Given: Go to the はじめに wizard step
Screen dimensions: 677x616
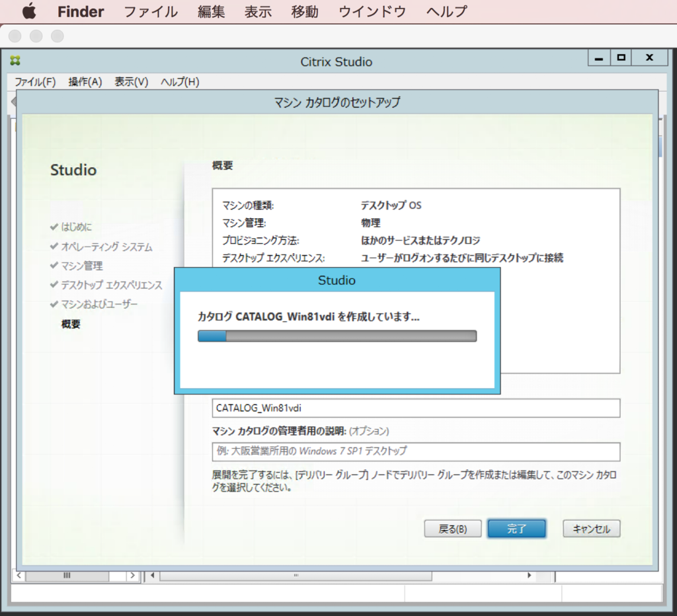Looking at the screenshot, I should pyautogui.click(x=77, y=227).
